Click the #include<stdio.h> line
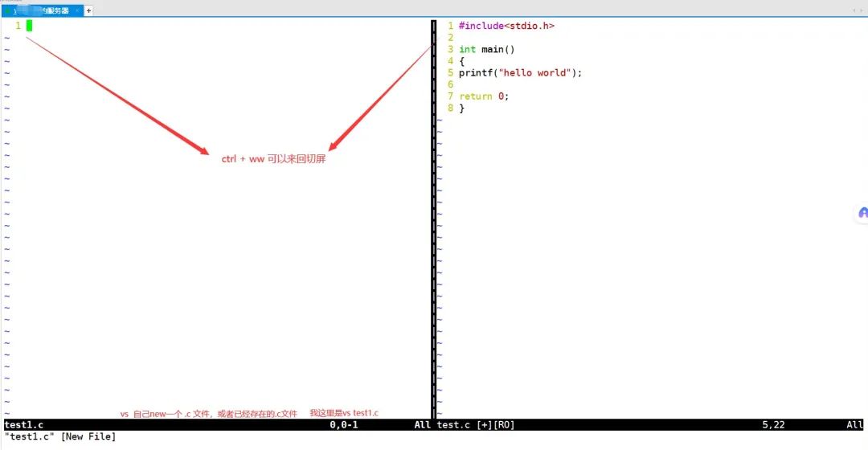Image resolution: width=868 pixels, height=450 pixels. coord(506,26)
